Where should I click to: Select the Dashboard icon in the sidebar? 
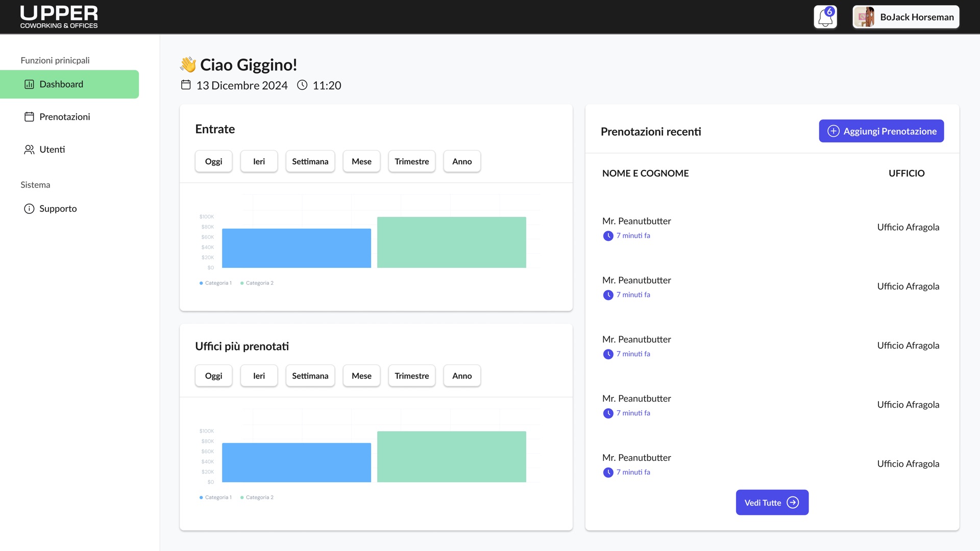pyautogui.click(x=29, y=84)
